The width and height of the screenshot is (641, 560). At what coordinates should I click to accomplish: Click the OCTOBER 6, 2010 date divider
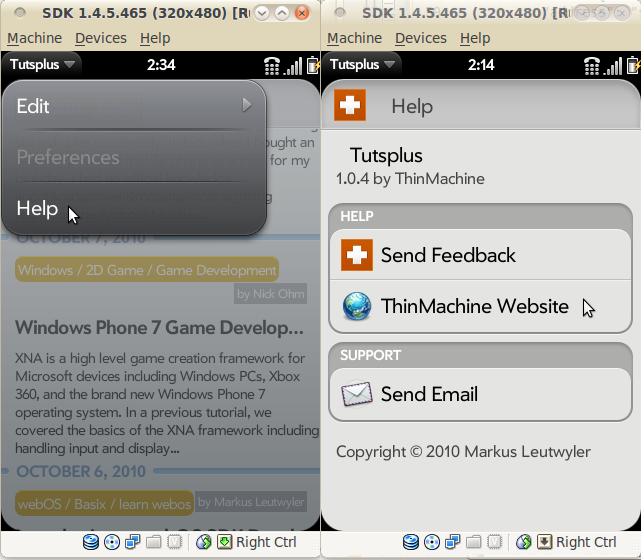(x=81, y=471)
